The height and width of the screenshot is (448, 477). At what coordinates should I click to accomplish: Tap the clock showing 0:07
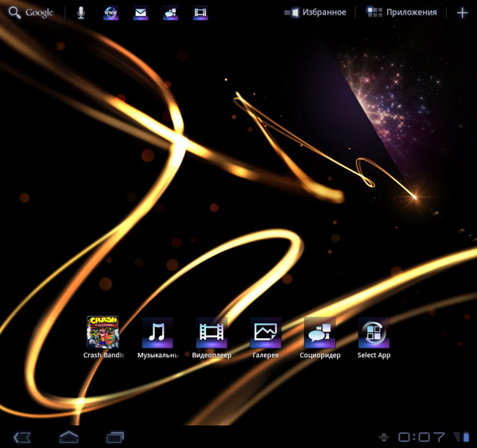(421, 437)
